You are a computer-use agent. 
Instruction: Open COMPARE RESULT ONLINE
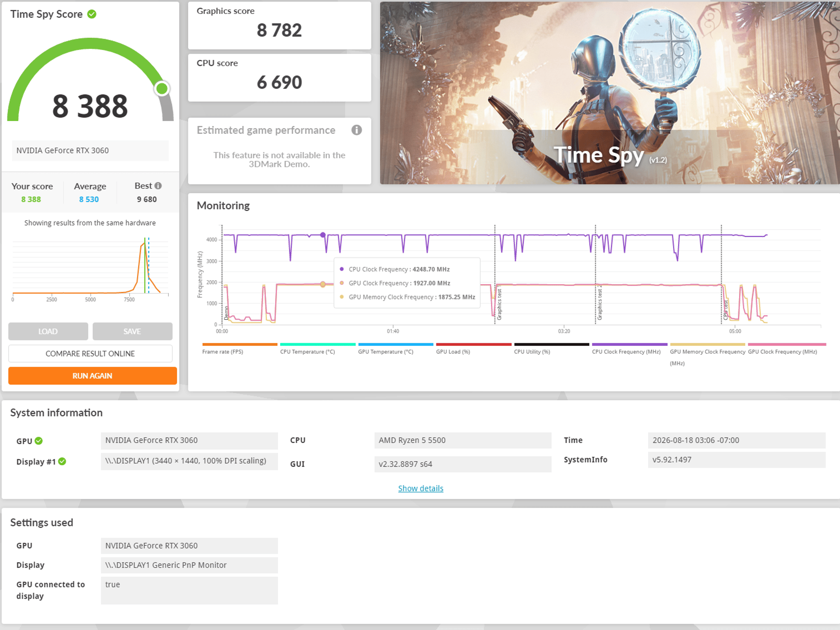(x=90, y=354)
